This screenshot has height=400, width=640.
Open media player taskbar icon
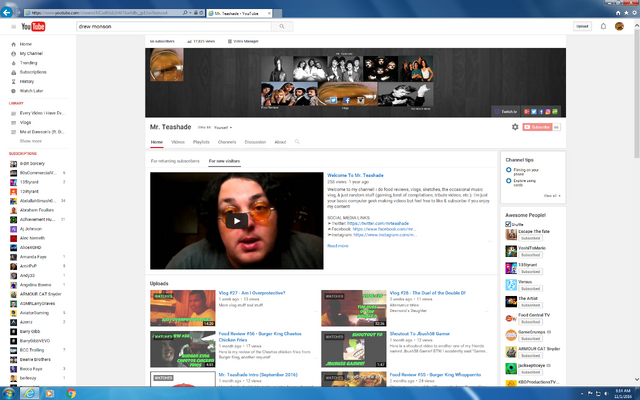(x=49, y=393)
